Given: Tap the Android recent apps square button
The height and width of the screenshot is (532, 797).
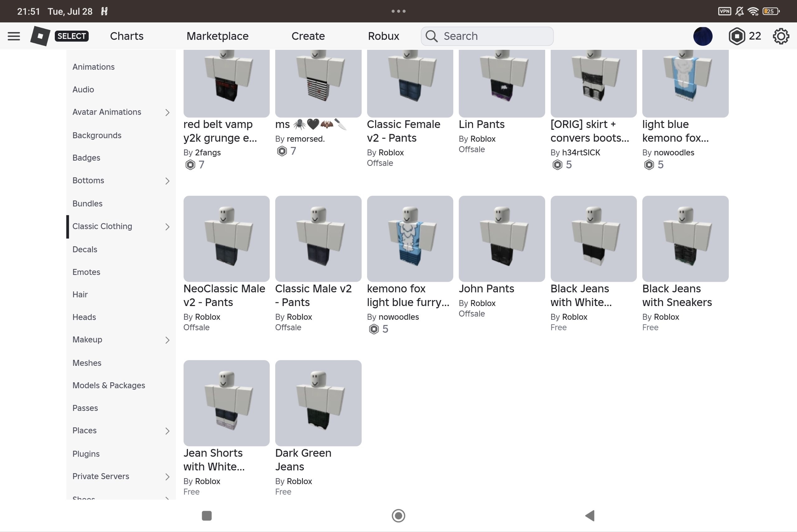Looking at the screenshot, I should pyautogui.click(x=207, y=516).
